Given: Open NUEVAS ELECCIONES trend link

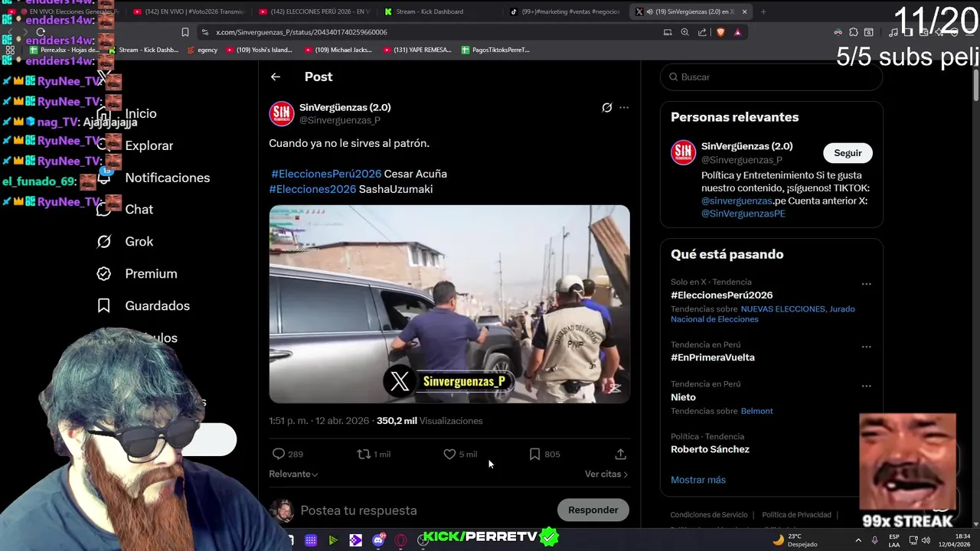Looking at the screenshot, I should (782, 309).
